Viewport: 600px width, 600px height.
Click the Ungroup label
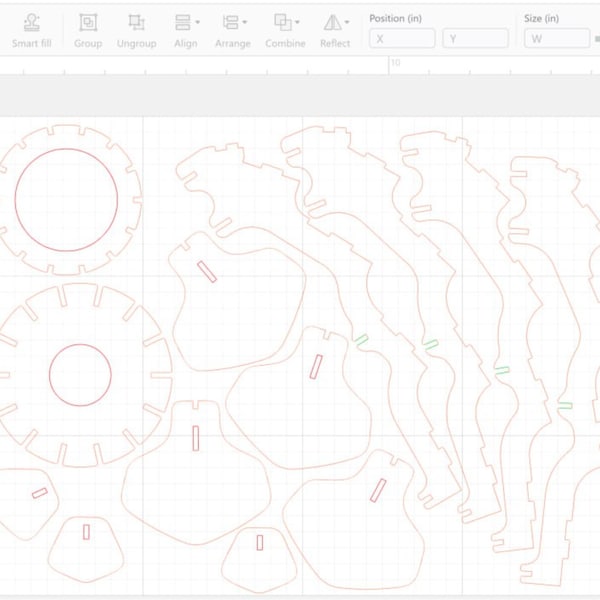(137, 44)
